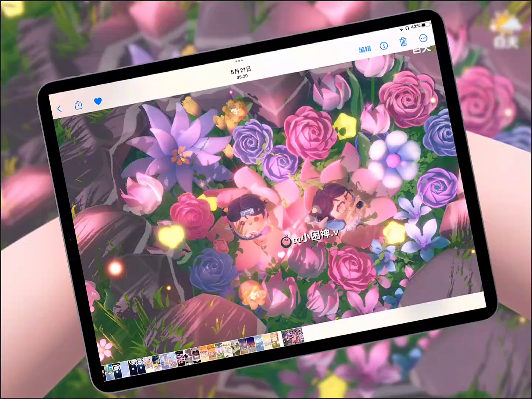Tap the headphones status icon
Image resolution: width=532 pixels, height=399 pixels.
[407, 28]
